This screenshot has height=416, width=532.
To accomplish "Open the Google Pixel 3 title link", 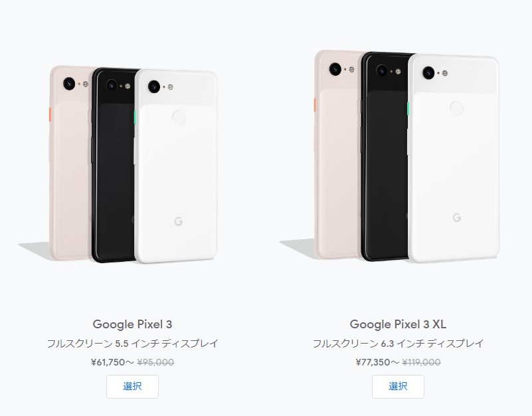I will coord(132,324).
